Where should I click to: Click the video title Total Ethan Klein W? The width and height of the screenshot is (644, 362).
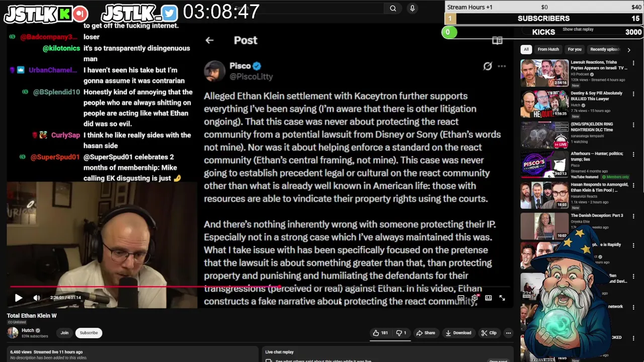point(32,316)
